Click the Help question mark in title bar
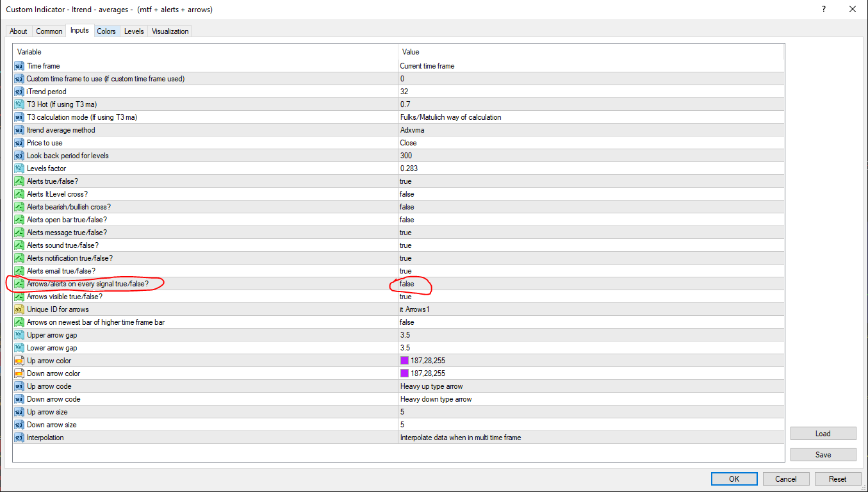Screen dimensions: 868x492 pyautogui.click(x=823, y=10)
